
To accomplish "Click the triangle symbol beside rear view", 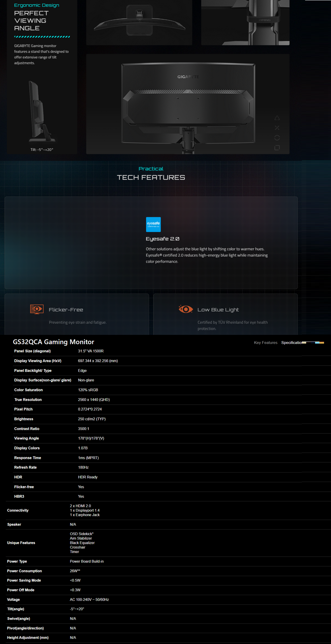I will point(277,118).
